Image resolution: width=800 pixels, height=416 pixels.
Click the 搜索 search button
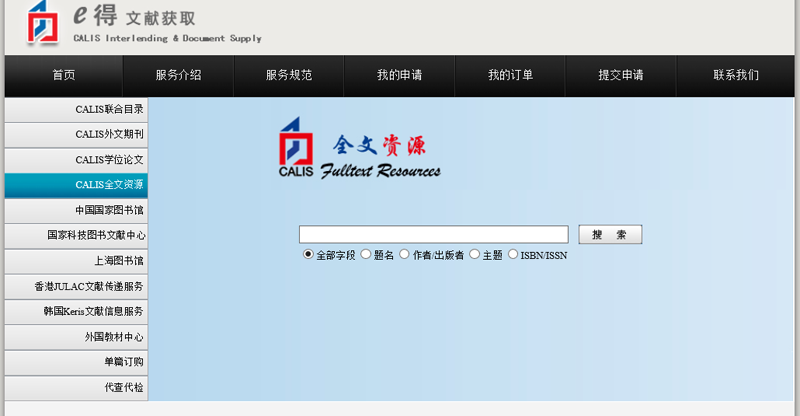610,234
